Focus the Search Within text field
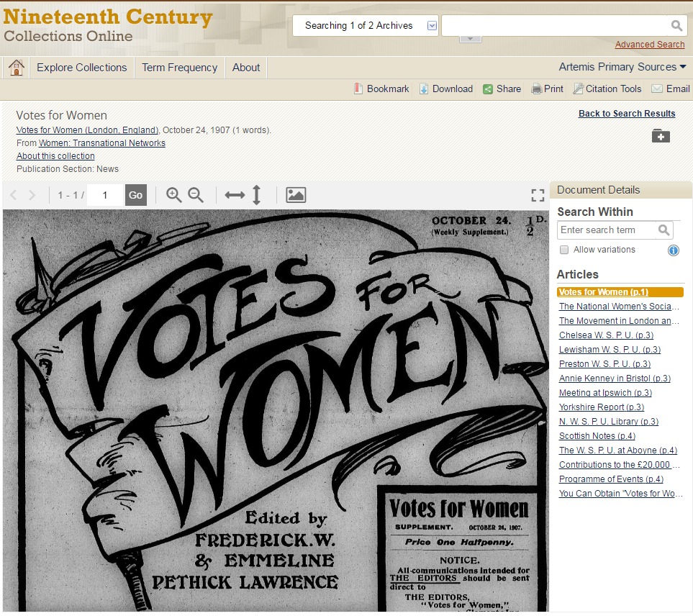This screenshot has height=616, width=693. [x=607, y=230]
